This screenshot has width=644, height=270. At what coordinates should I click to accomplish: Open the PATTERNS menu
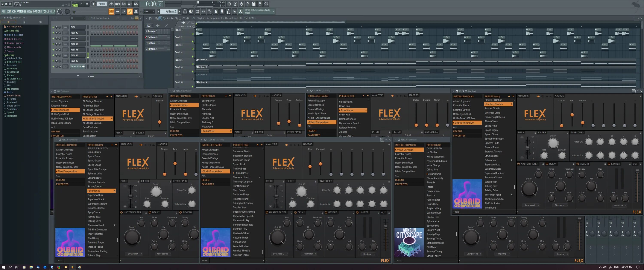(x=21, y=12)
